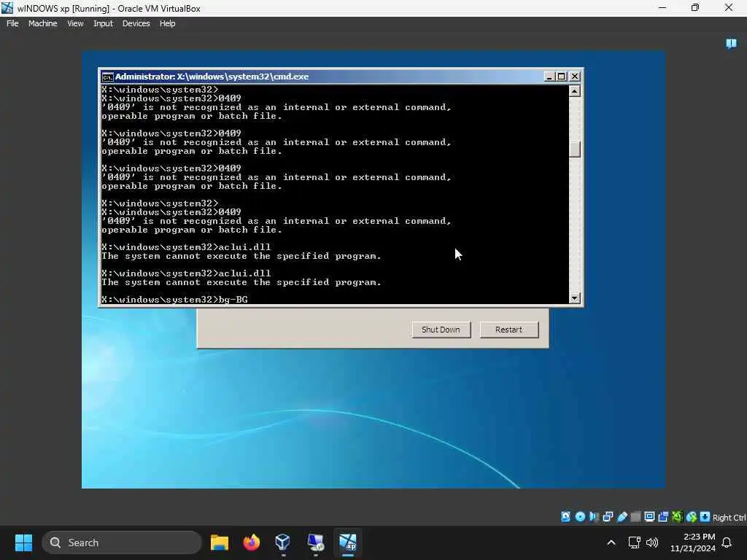
Task: Close the cmd.exe window
Action: click(x=575, y=76)
